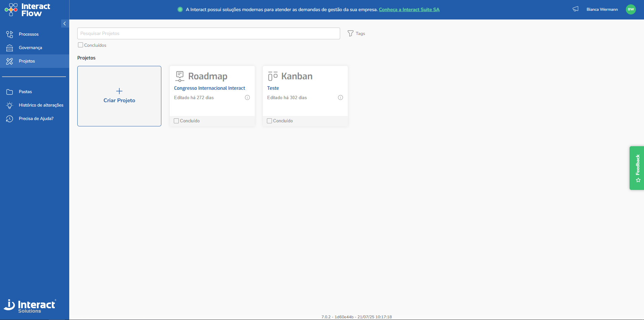Open the Processos menu item
The image size is (644, 320).
tap(29, 34)
